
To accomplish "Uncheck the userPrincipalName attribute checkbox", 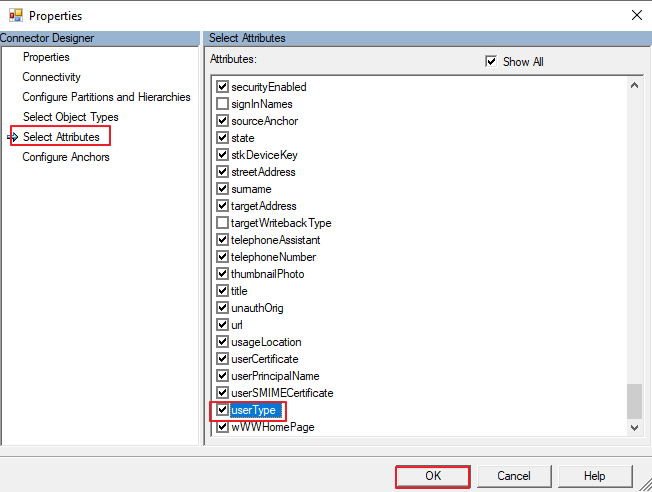I will coord(222,376).
